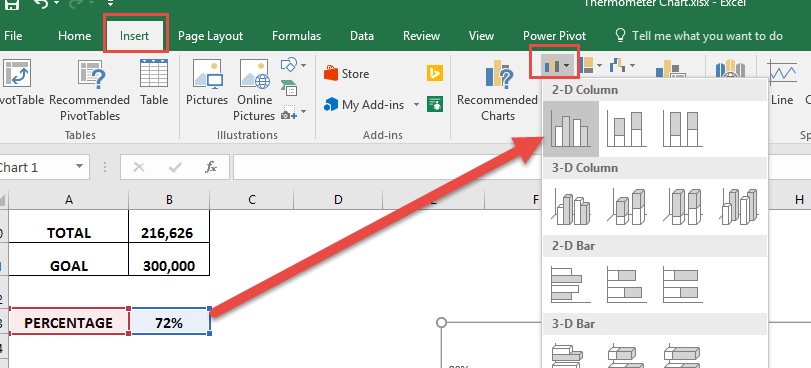This screenshot has width=811, height=368.
Task: Open the File tab
Action: coord(13,36)
